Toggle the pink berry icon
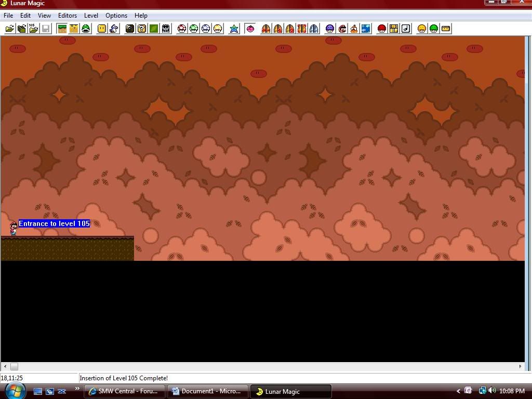 point(250,29)
